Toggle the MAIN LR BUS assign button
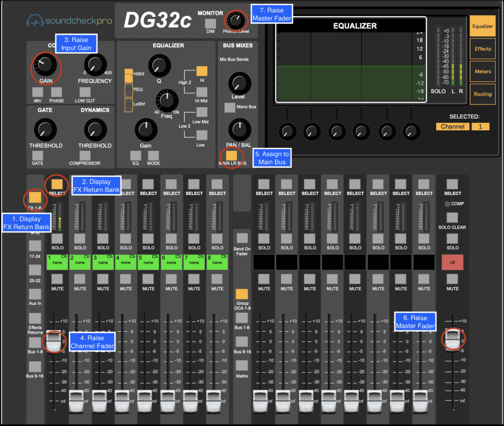 pyautogui.click(x=231, y=156)
